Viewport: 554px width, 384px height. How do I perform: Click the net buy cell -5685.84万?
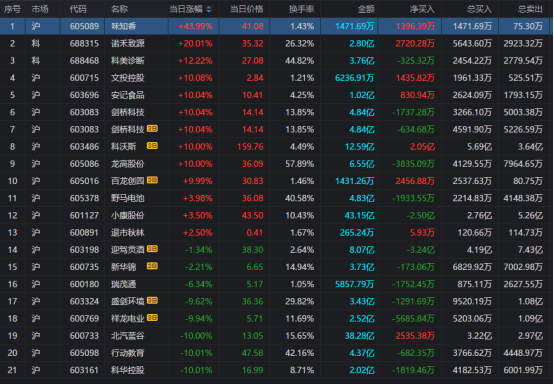pyautogui.click(x=413, y=319)
